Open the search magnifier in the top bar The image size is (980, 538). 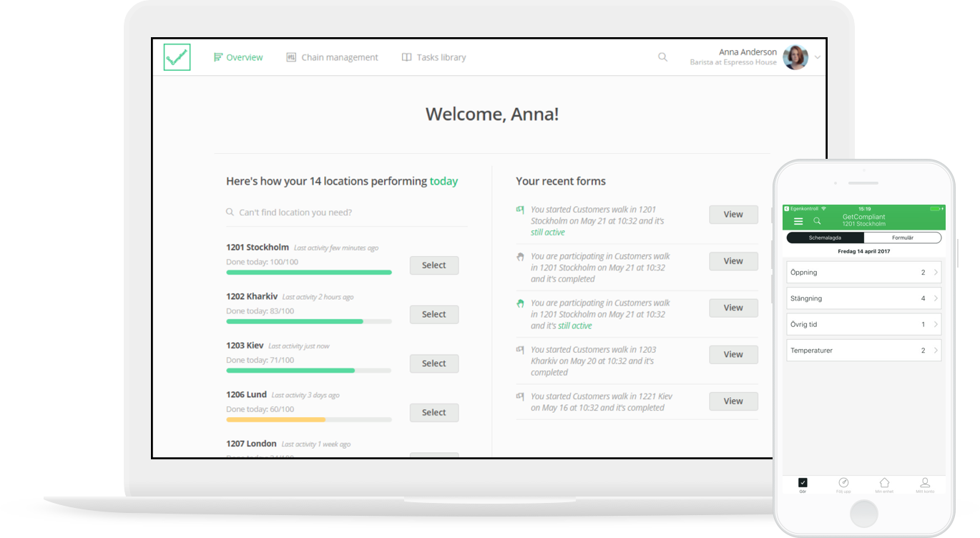[x=662, y=57]
